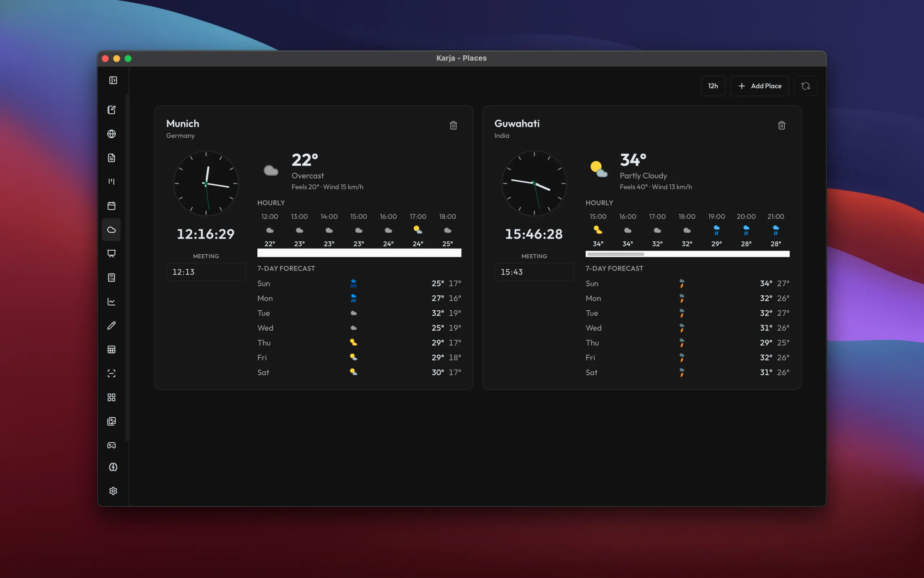924x578 pixels.
Task: Open the calculator sidebar icon
Action: pos(112,277)
